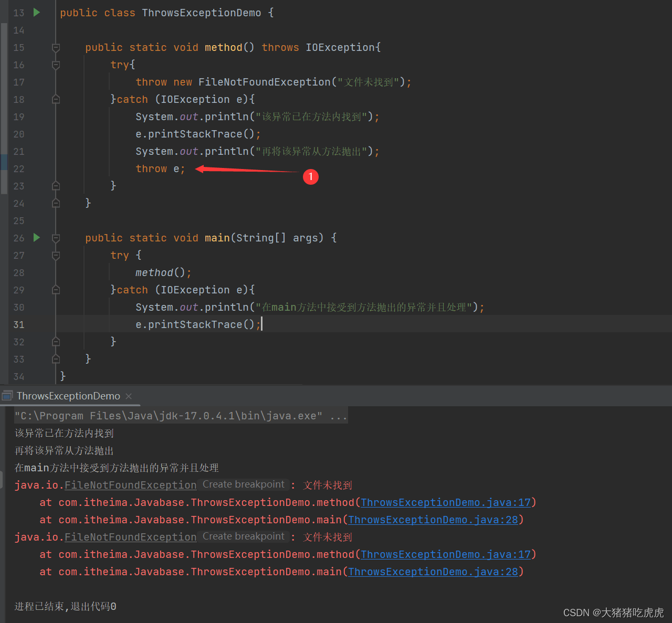Open first method ThrowsExceptionDemo.java:17 link
The image size is (672, 623).
[x=446, y=502]
